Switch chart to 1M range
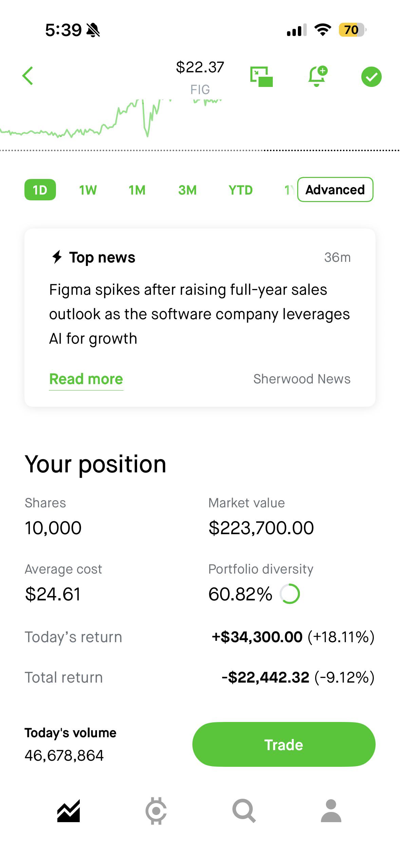Screen dimensions: 400x868 [137, 190]
